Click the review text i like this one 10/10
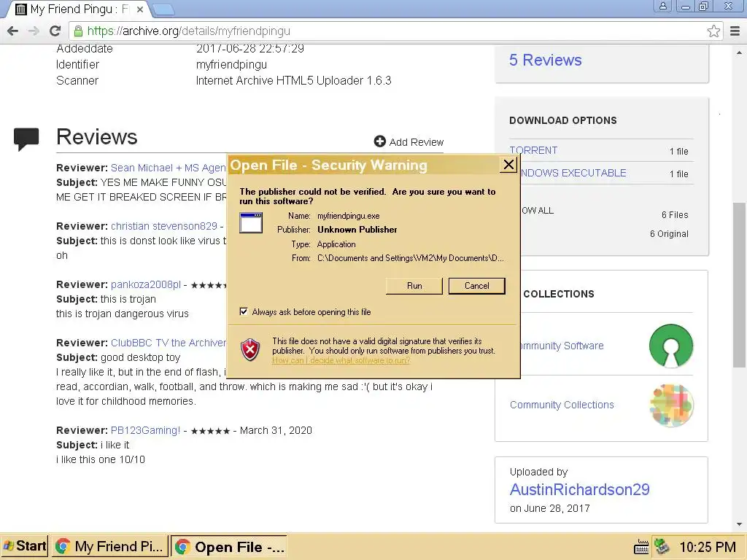This screenshot has width=747, height=560. pos(101,459)
